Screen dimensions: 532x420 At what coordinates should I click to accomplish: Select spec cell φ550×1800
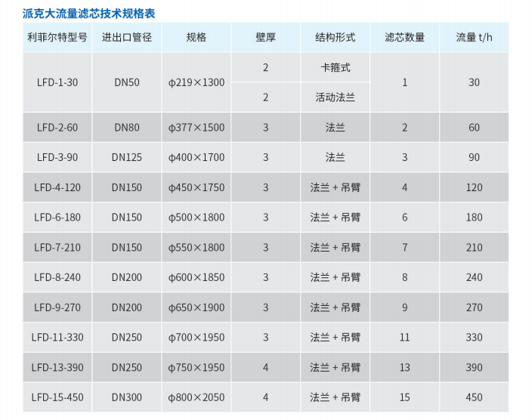pos(196,247)
